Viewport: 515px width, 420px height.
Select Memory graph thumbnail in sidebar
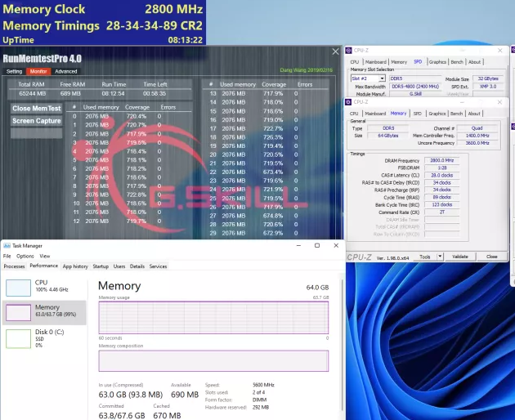point(18,313)
